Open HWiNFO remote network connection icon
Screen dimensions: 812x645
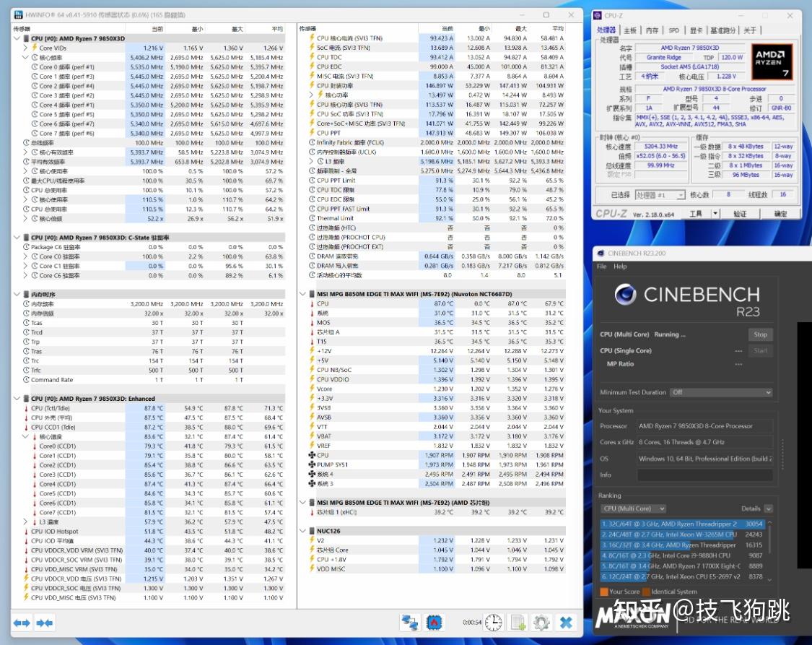410,622
